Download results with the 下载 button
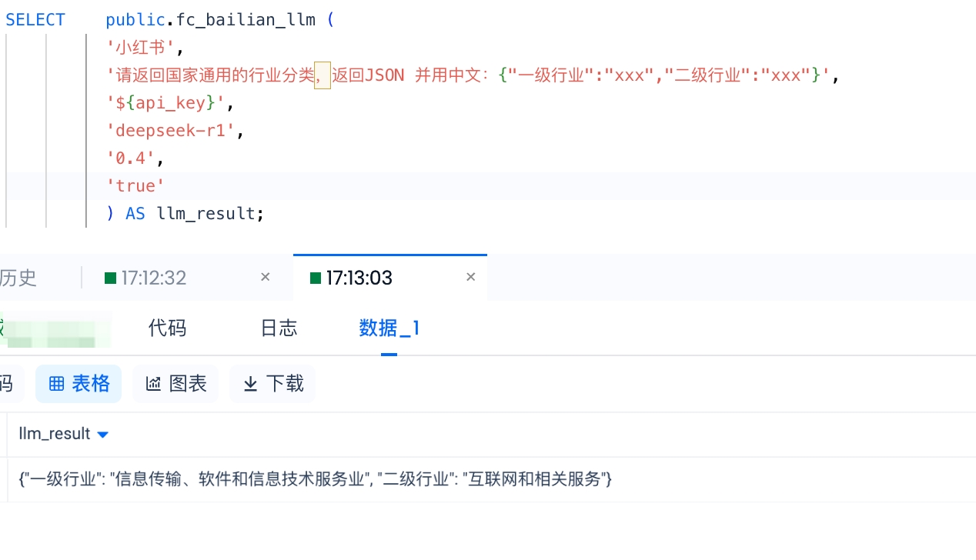 tap(273, 384)
